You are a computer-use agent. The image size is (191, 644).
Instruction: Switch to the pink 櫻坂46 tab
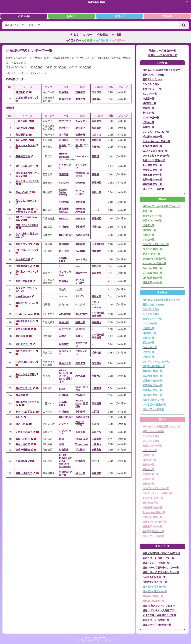point(167,16)
